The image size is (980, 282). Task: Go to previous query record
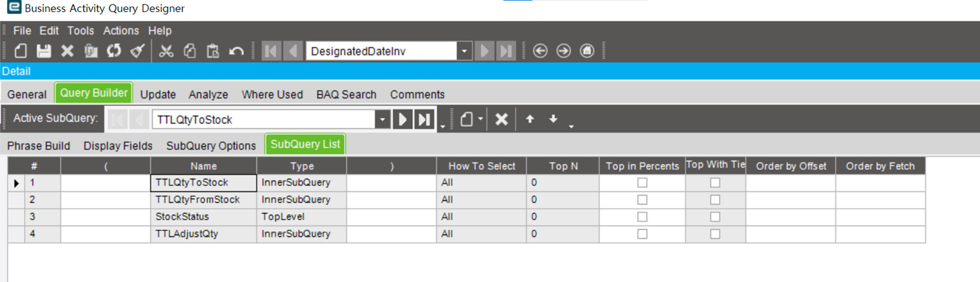293,51
